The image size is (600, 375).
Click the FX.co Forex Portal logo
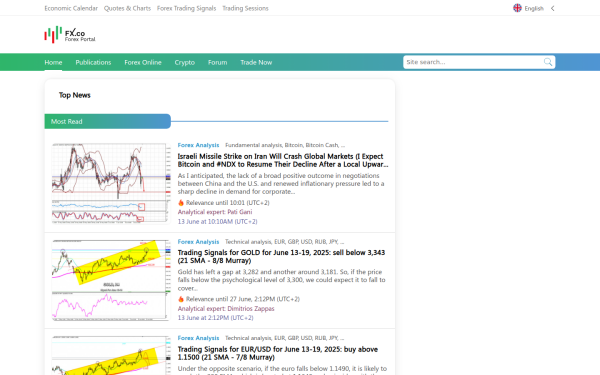pos(70,34)
